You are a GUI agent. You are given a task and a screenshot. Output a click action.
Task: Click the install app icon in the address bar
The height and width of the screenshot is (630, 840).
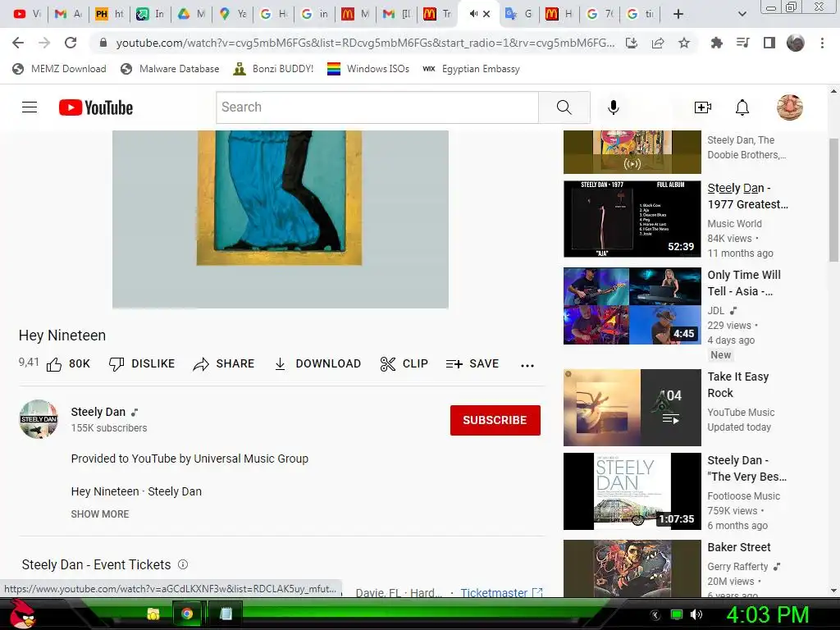632,43
